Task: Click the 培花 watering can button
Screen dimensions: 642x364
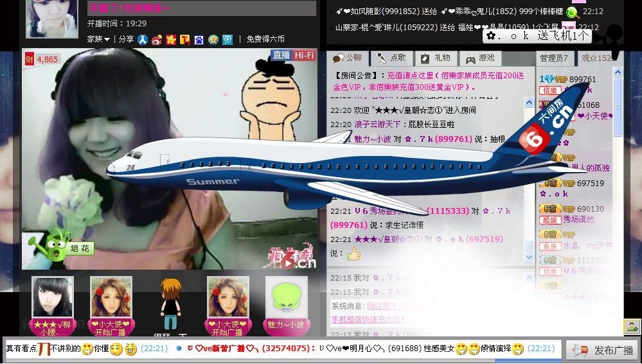Action: click(60, 246)
